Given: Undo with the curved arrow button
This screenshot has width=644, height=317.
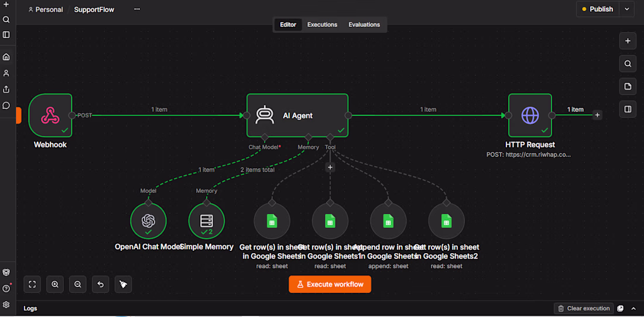Looking at the screenshot, I should pyautogui.click(x=101, y=284).
